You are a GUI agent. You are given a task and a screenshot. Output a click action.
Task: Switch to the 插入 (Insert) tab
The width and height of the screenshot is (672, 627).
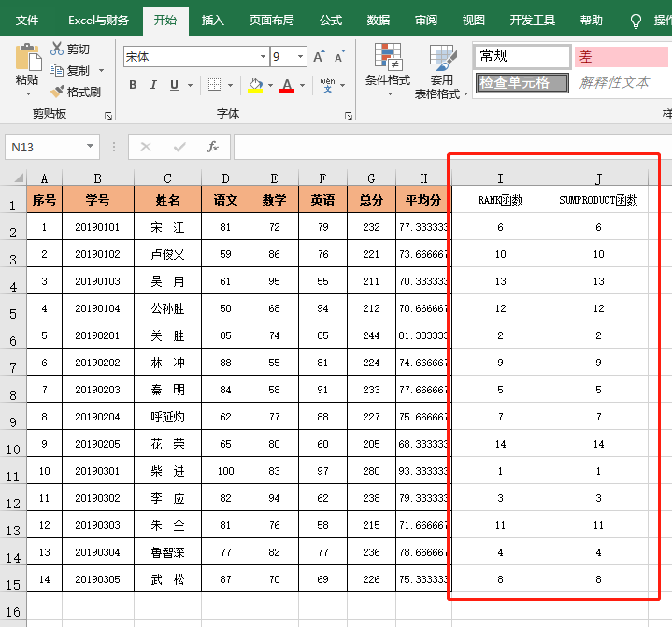click(213, 20)
